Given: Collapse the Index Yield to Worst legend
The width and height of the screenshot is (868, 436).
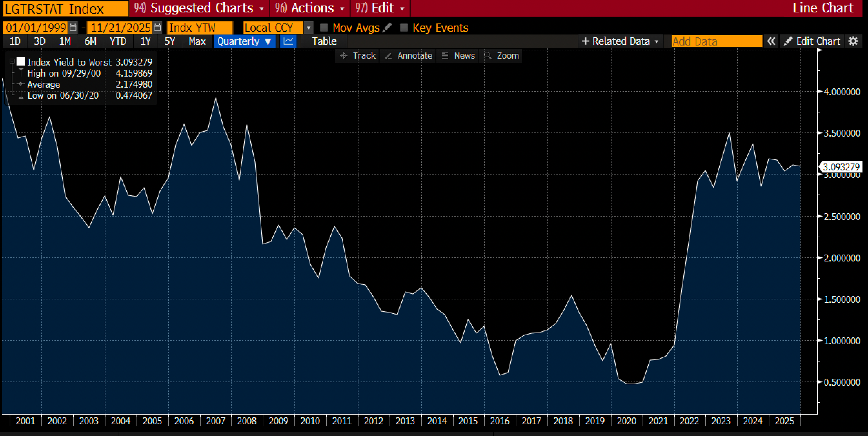Looking at the screenshot, I should (12, 61).
